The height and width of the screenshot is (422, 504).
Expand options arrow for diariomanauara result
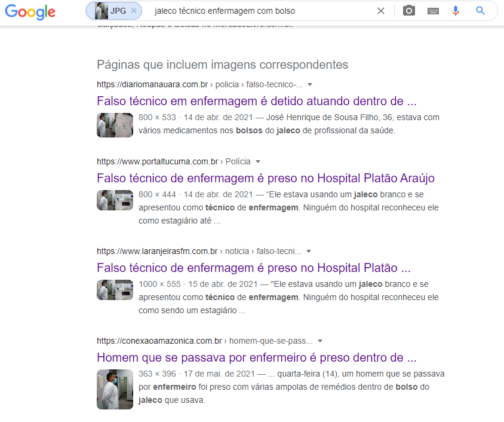(310, 85)
